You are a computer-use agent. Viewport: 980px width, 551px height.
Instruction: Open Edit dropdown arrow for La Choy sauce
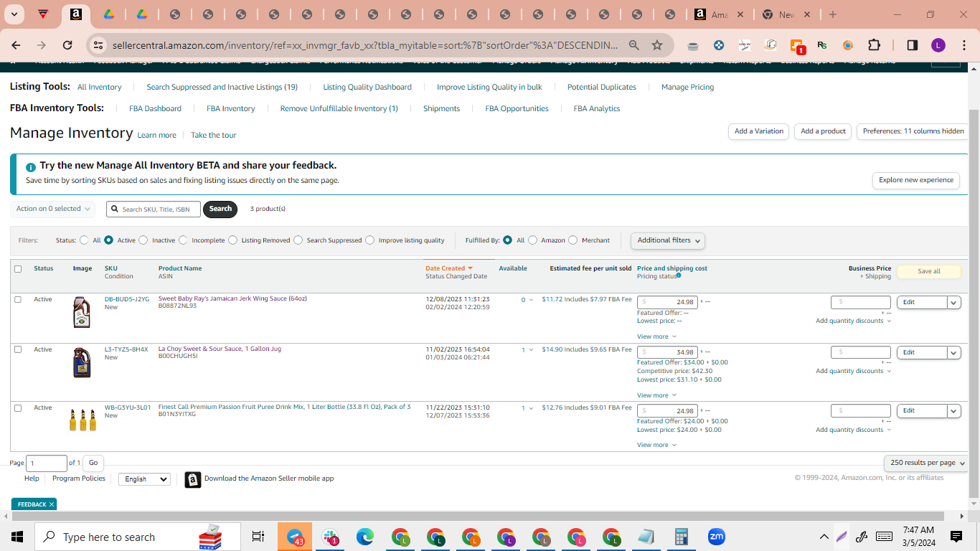pos(954,352)
